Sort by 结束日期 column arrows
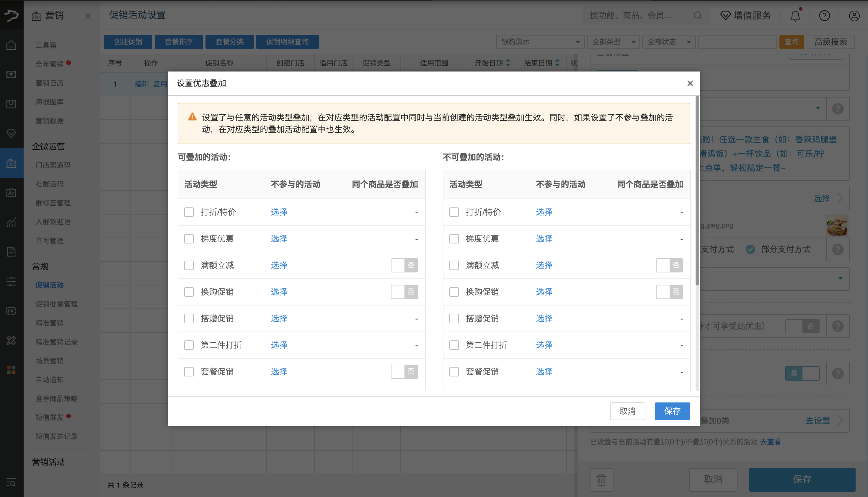Viewport: 868px width, 497px height. pos(557,63)
